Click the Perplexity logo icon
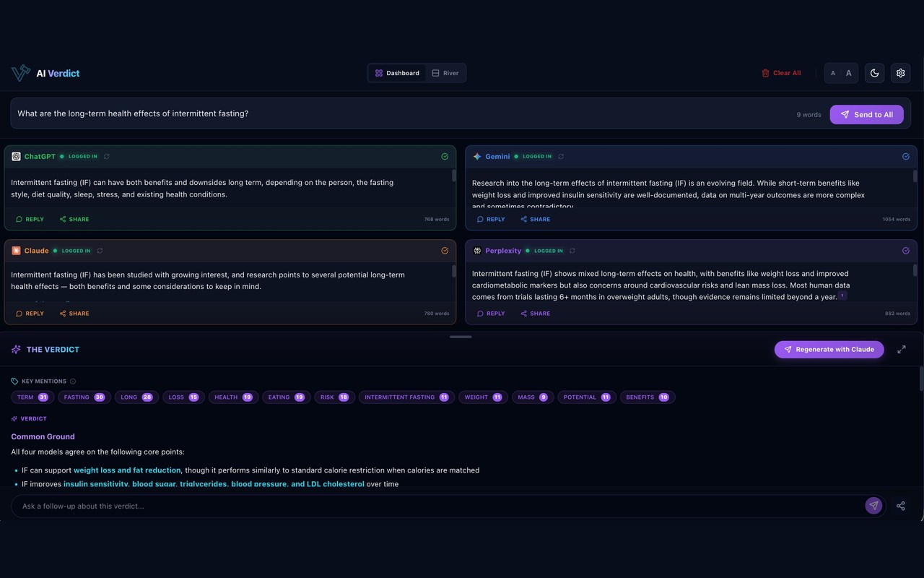This screenshot has width=924, height=578. (x=477, y=251)
